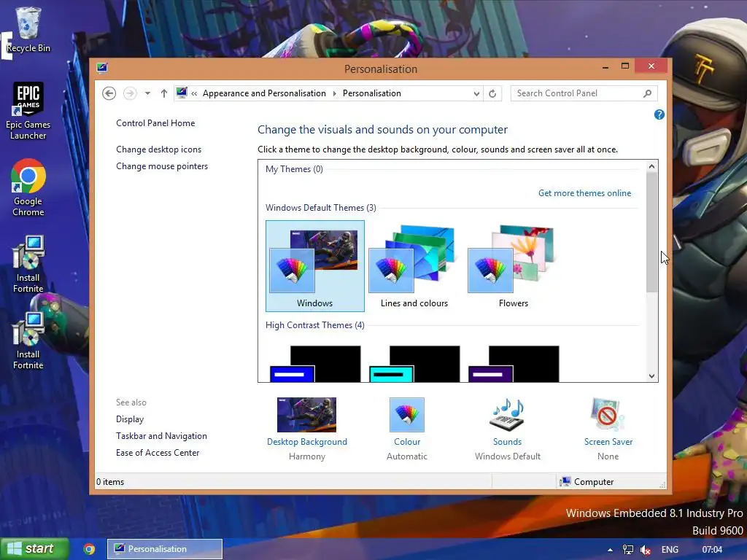
Task: Click the 07:04 taskbar clock
Action: pos(712,550)
